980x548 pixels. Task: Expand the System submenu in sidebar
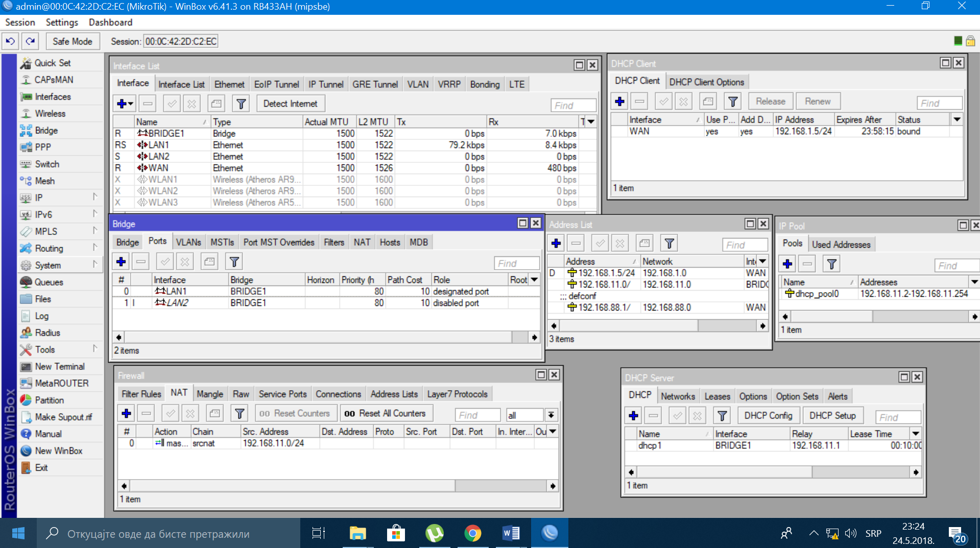click(x=95, y=265)
